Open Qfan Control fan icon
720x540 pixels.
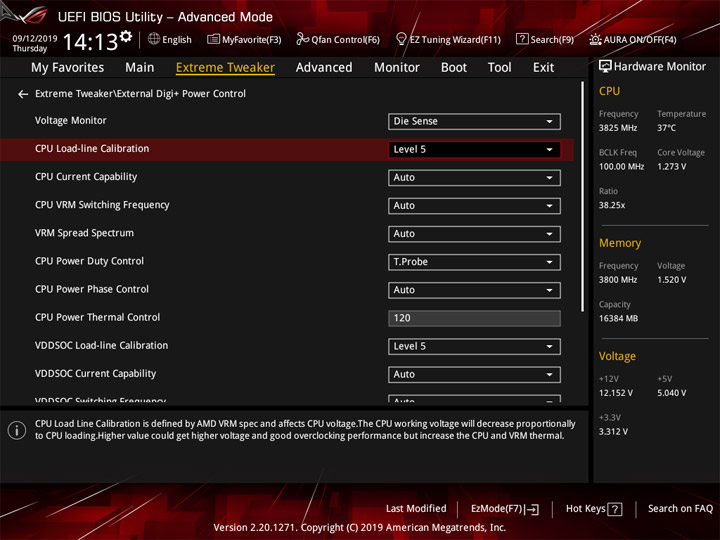[302, 39]
